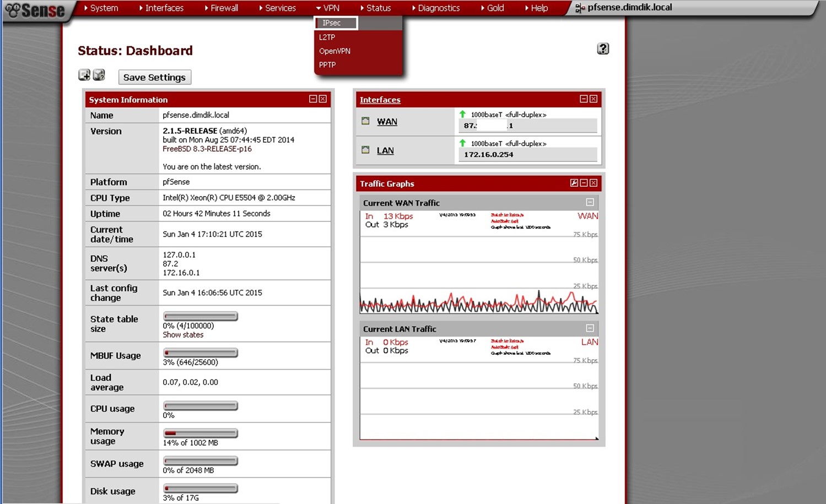Open the VPN menu
The width and height of the screenshot is (826, 504).
pyautogui.click(x=328, y=8)
